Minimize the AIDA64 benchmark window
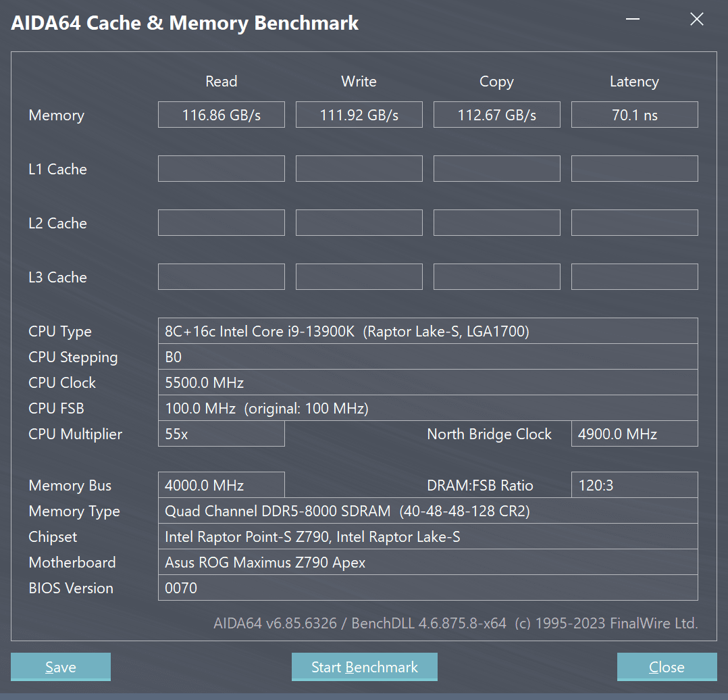This screenshot has width=728, height=700. pyautogui.click(x=632, y=19)
